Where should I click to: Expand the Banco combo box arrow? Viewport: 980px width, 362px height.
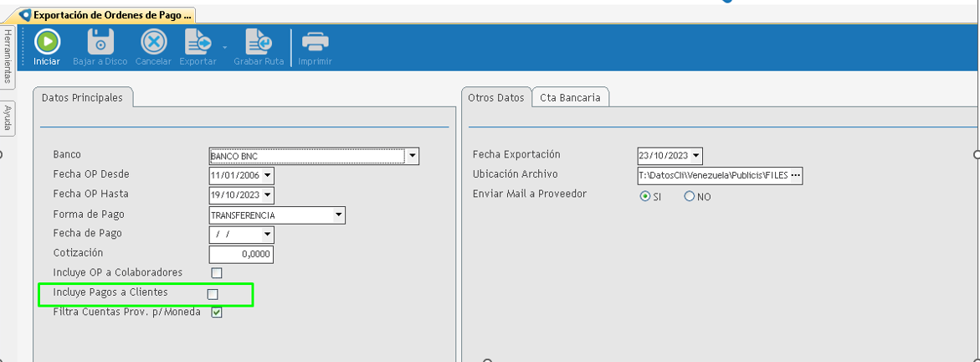[x=412, y=155]
